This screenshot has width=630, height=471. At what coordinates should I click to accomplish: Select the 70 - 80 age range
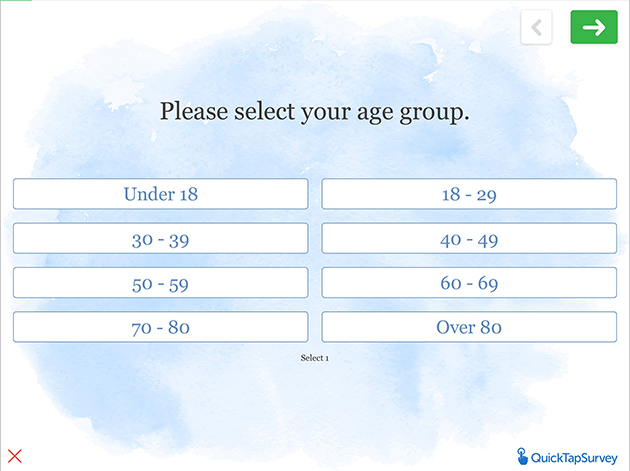coord(161,327)
